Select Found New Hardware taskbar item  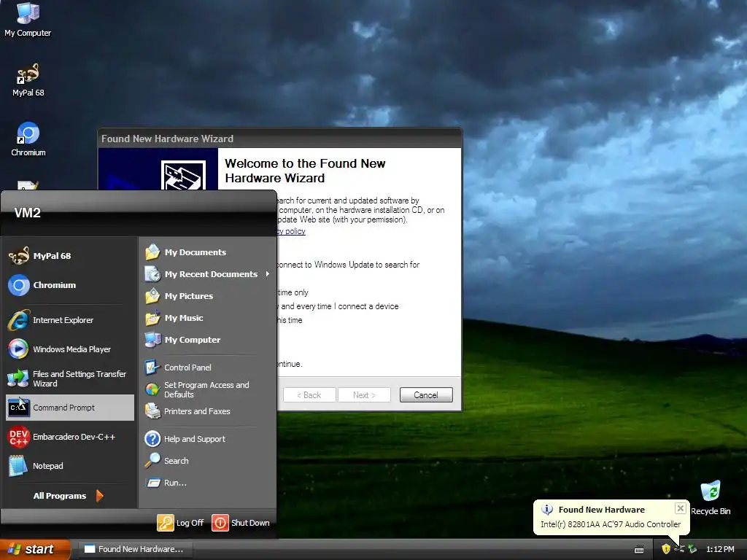pos(134,549)
